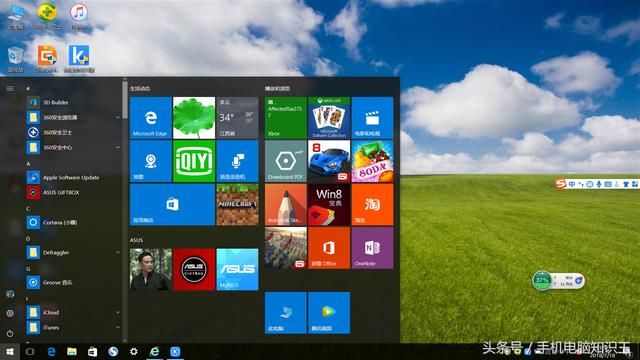Select the Recycle Bin desktop icon

[x=16, y=60]
